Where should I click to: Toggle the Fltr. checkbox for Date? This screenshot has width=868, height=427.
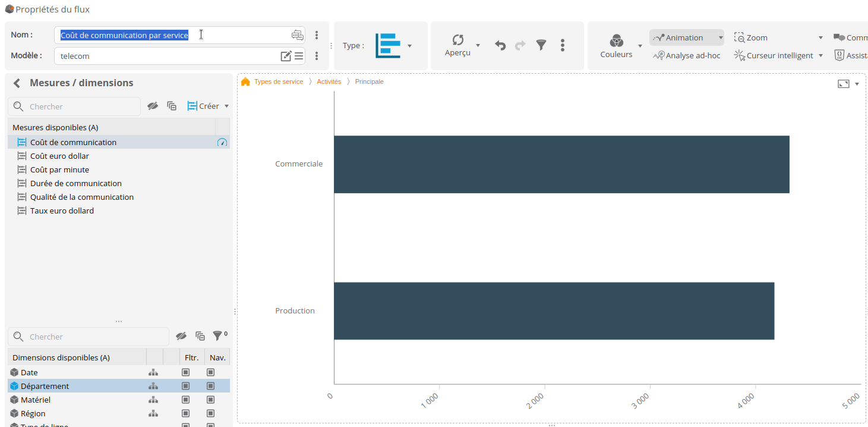click(185, 373)
